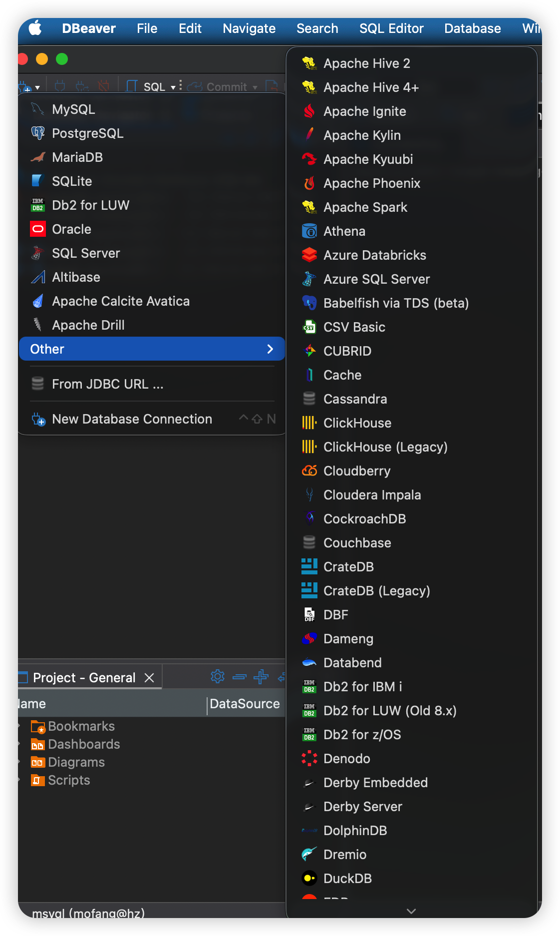Screen dimensions: 560x936
Task: Choose Cassandra driver
Action: [x=412, y=399]
